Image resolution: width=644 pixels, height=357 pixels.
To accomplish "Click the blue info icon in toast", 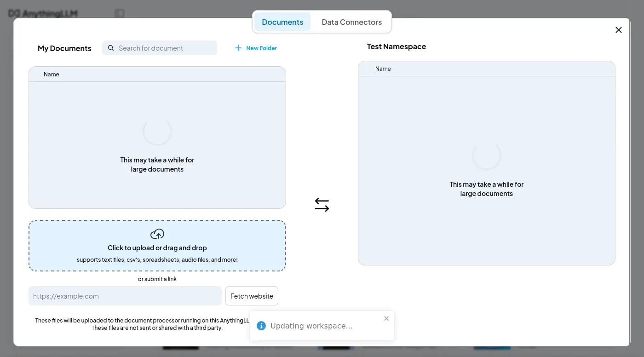I will click(261, 326).
